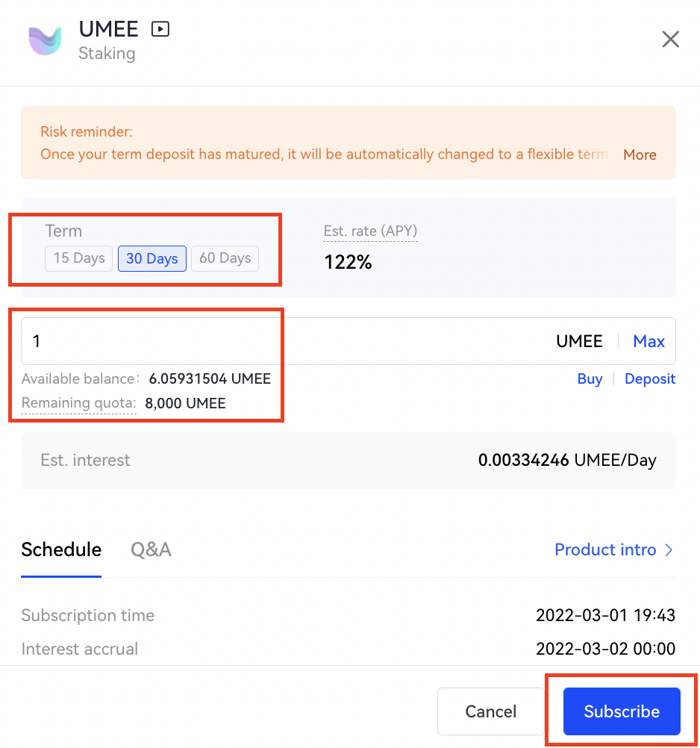Click the Remaining quota label
700x748 pixels.
[x=78, y=403]
